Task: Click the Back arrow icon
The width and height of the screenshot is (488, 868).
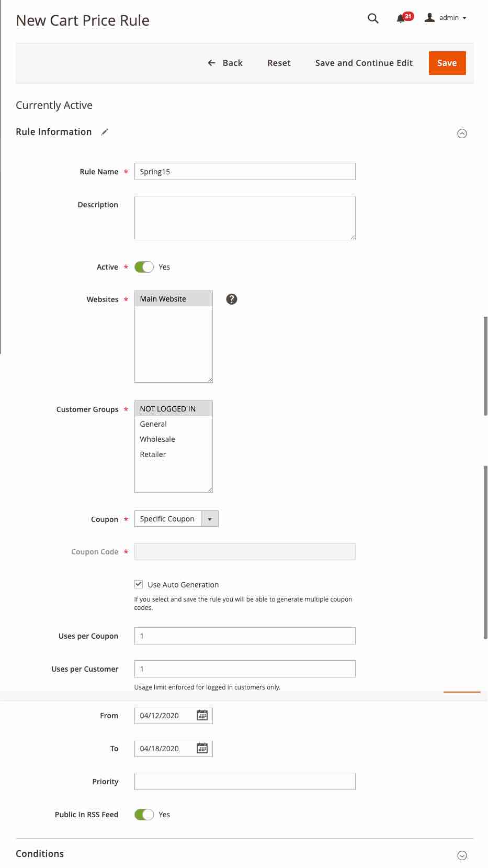Action: 211,62
